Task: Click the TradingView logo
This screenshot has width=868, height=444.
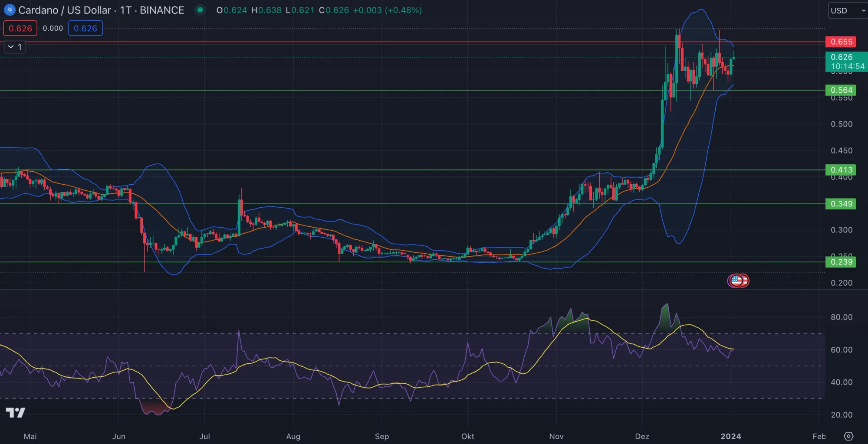Action: point(16,412)
